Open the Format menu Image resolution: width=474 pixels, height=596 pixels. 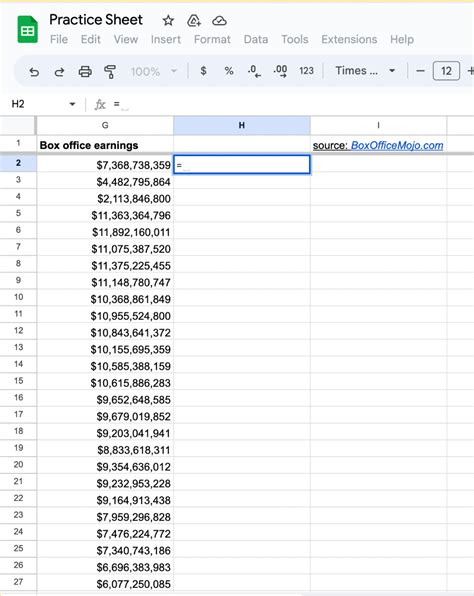coord(212,40)
